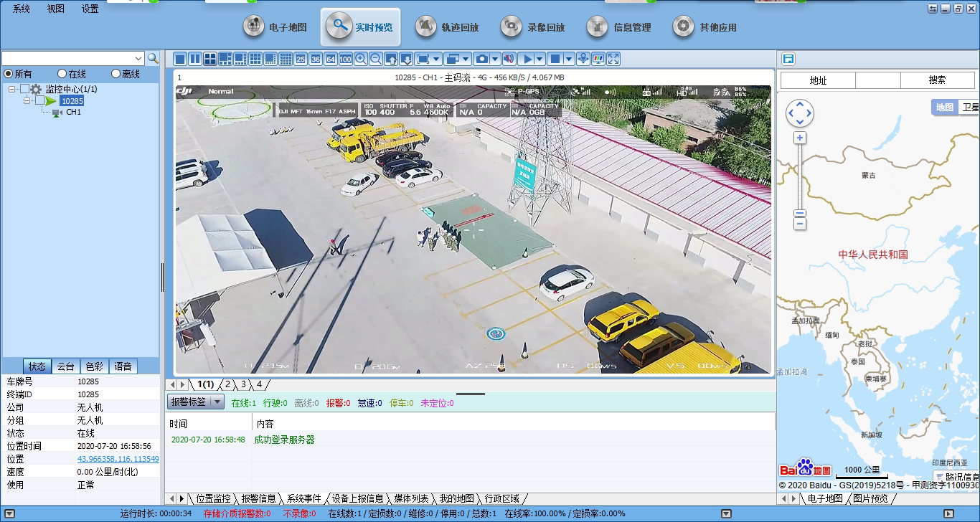Take a snapshot with the camera icon

point(483,59)
